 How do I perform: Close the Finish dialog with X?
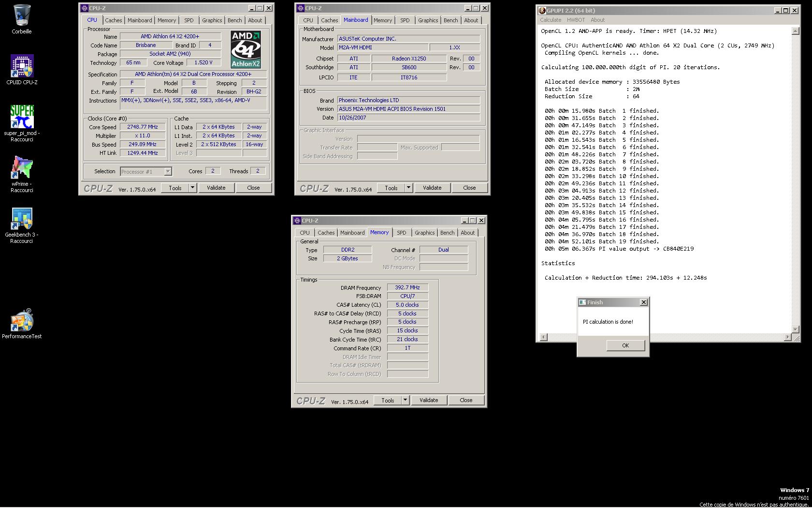click(x=643, y=302)
